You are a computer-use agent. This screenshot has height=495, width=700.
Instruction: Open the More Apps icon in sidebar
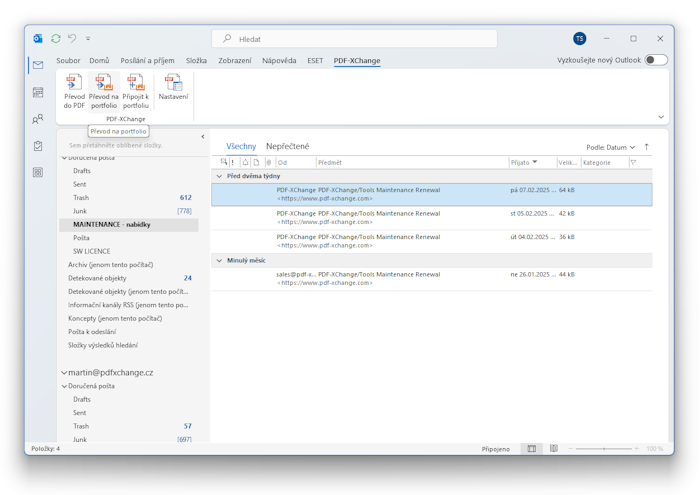[38, 172]
